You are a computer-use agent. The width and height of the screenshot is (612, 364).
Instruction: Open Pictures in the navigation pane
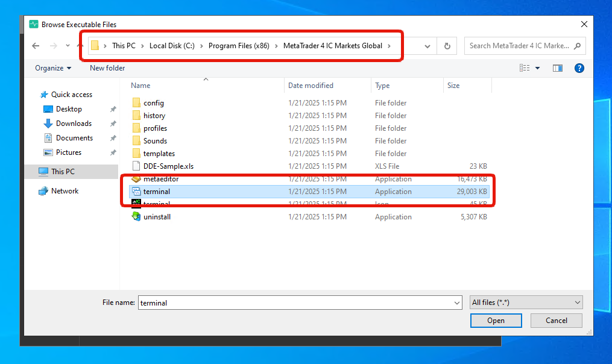tap(69, 152)
